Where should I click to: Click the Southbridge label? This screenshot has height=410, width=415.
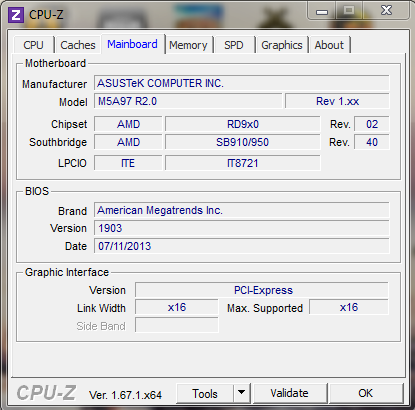click(x=58, y=142)
